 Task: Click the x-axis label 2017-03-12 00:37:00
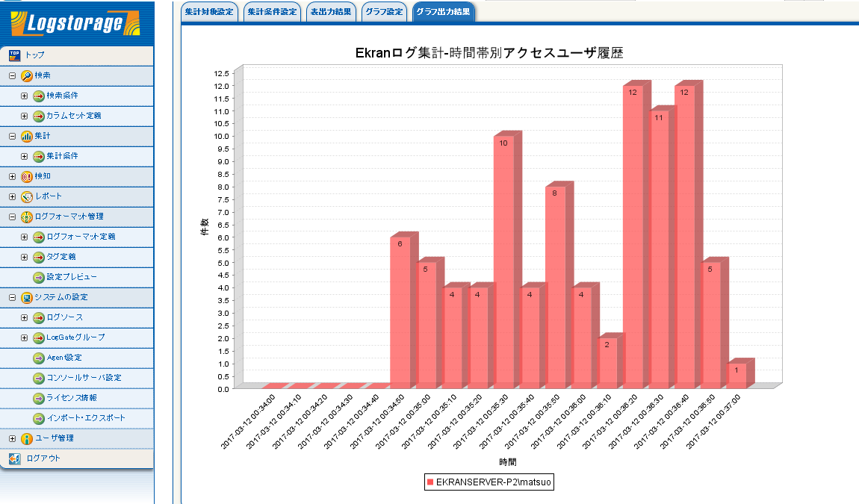click(713, 420)
